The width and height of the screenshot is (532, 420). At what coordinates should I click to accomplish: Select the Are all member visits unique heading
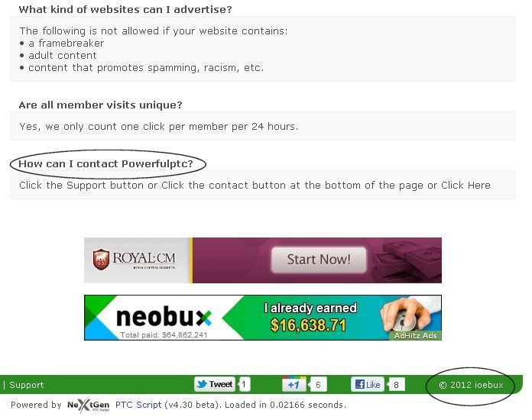pyautogui.click(x=100, y=105)
